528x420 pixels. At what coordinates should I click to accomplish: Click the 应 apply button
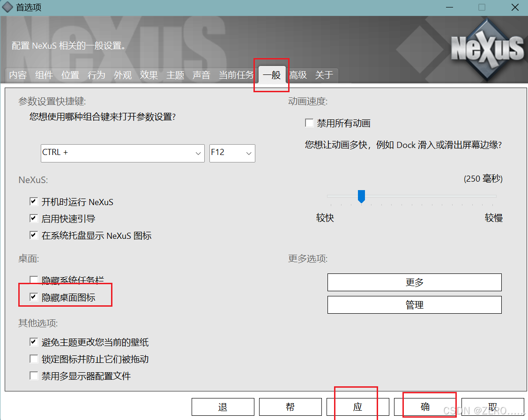357,407
